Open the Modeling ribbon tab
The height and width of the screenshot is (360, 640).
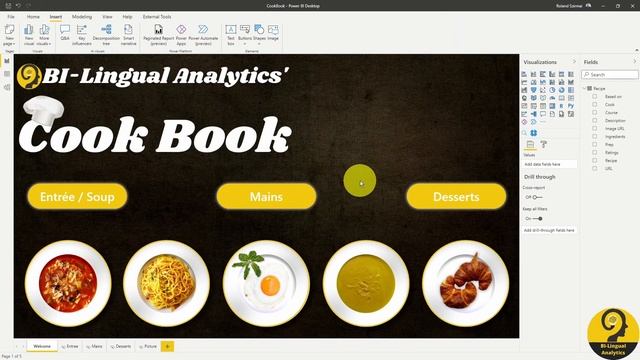tap(82, 17)
